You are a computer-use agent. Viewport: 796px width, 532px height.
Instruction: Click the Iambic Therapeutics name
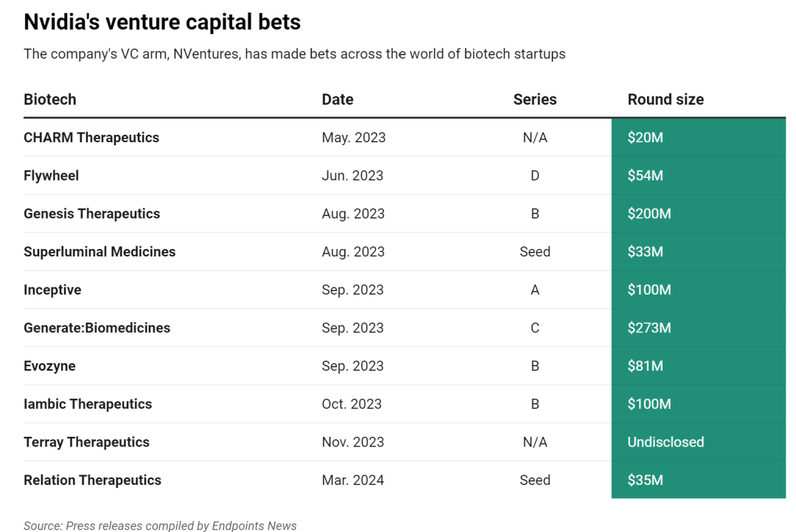pos(88,405)
